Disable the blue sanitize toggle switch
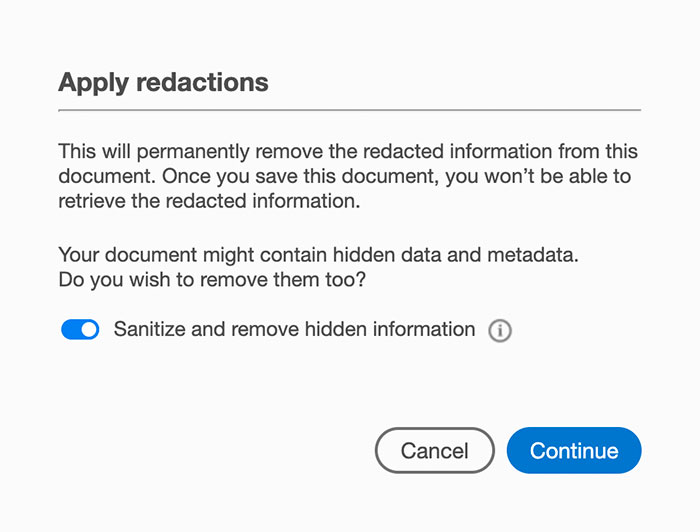This screenshot has height=532, width=700. tap(80, 330)
